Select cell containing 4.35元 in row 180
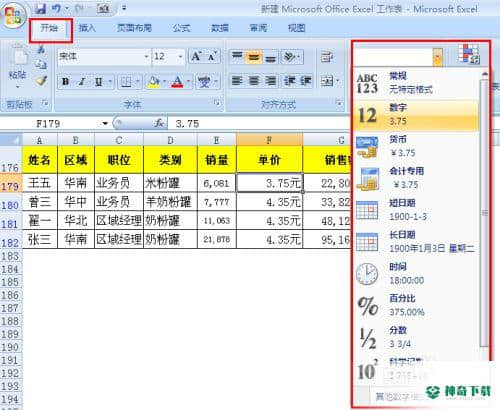 (x=269, y=202)
